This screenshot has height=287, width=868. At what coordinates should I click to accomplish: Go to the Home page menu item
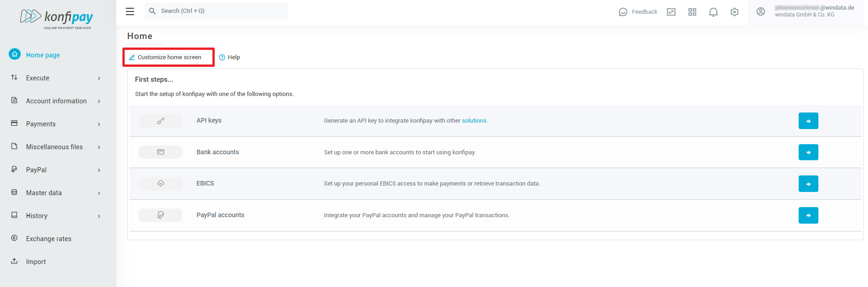click(x=43, y=55)
